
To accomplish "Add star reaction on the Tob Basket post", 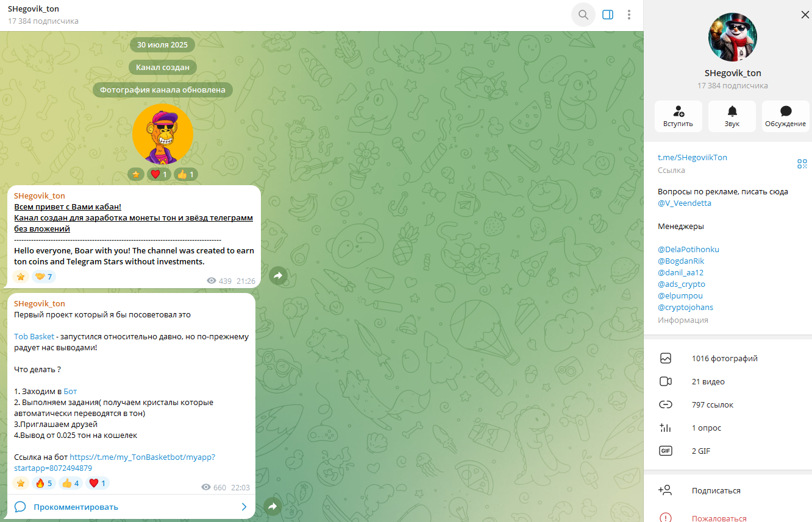I will 21,483.
